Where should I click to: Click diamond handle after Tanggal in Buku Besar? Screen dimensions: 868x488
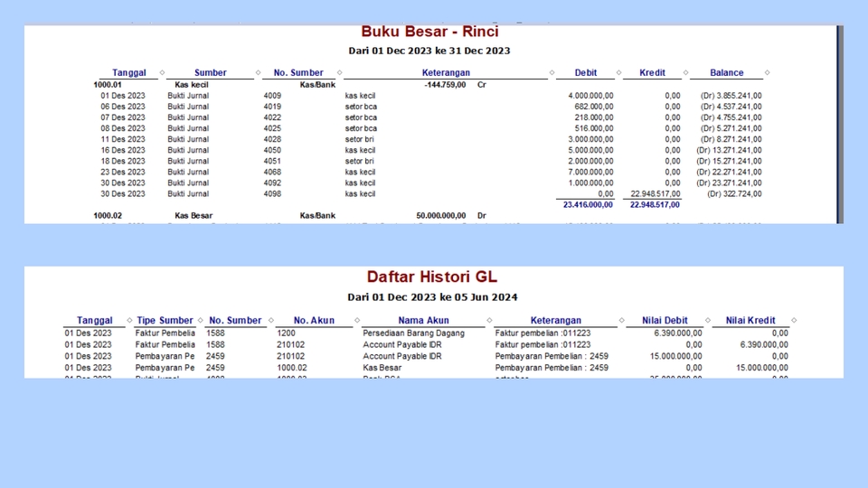pyautogui.click(x=162, y=72)
